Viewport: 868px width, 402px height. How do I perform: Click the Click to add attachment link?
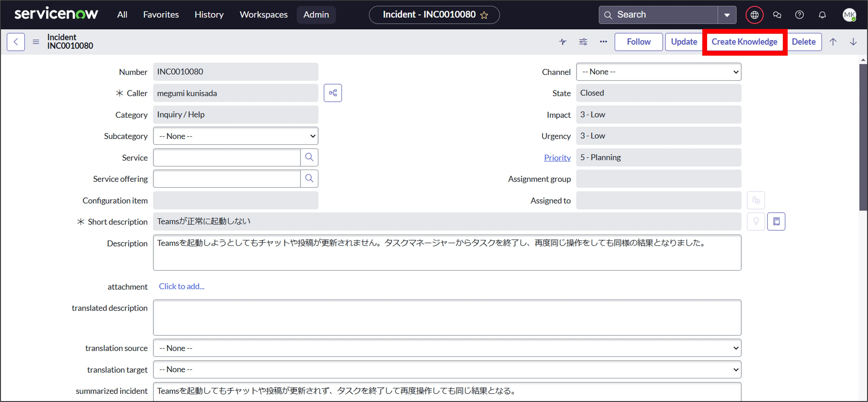point(182,286)
